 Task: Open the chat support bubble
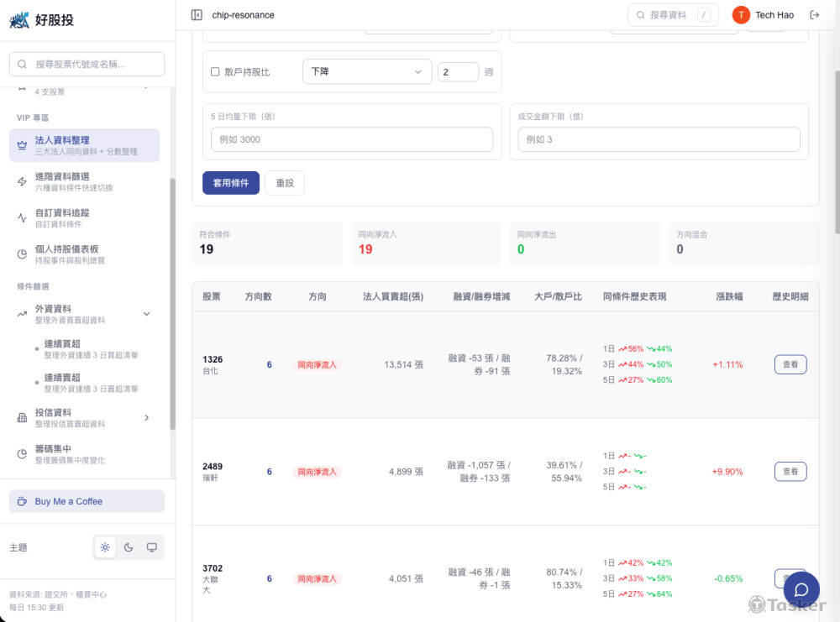[801, 589]
